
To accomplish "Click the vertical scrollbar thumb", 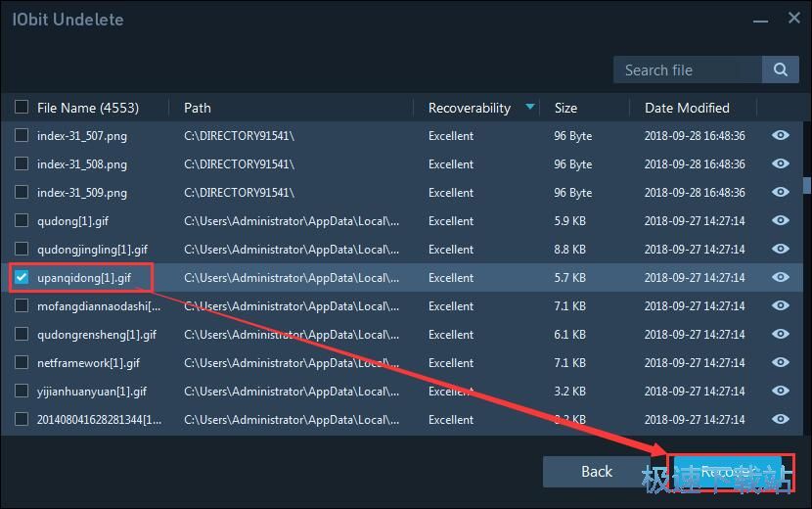I will point(806,185).
